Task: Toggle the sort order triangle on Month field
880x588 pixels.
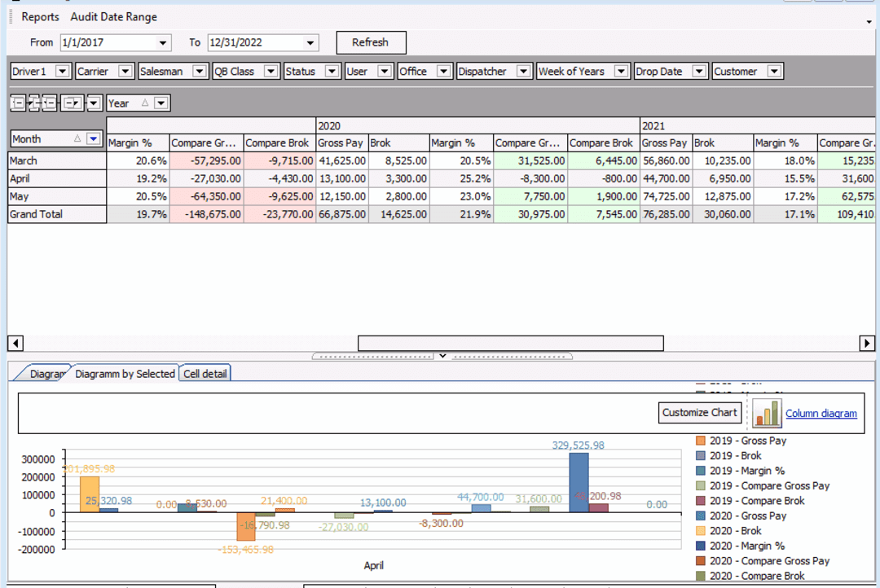Action: (x=77, y=138)
